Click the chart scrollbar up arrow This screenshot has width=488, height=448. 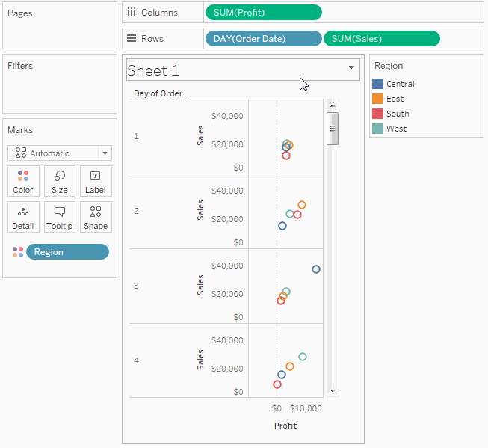(333, 105)
